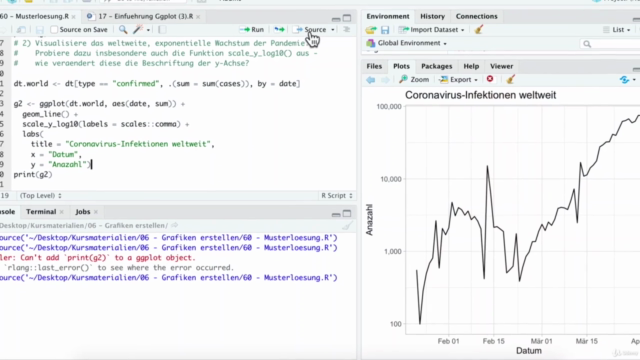Open Find/Replace magnifier in the editor toolbar
Image resolution: width=640 pixels, height=360 pixels.
click(x=123, y=29)
